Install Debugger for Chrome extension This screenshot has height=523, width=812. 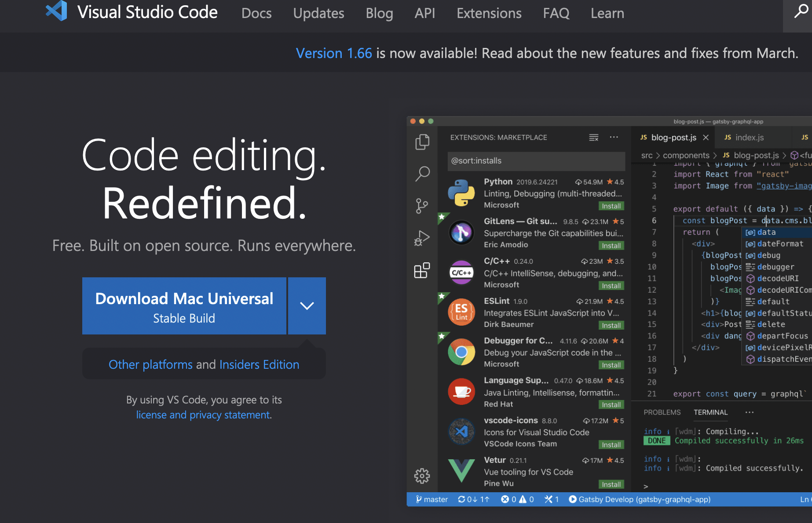click(611, 365)
